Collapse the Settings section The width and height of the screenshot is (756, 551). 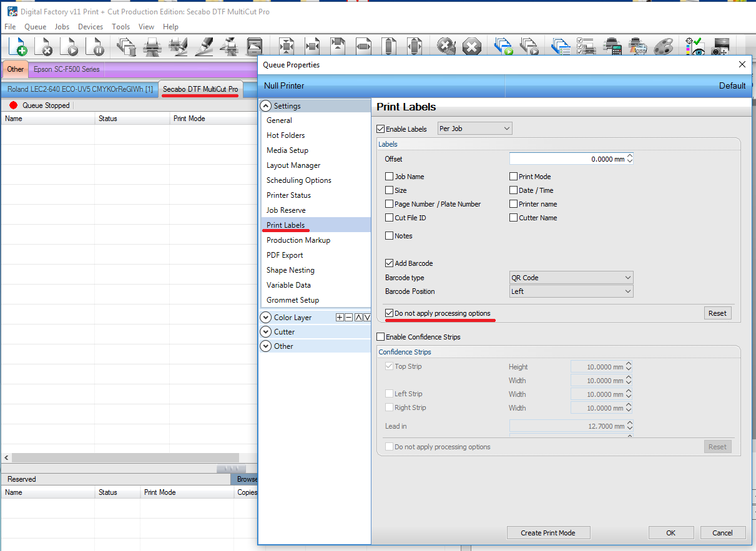[266, 106]
